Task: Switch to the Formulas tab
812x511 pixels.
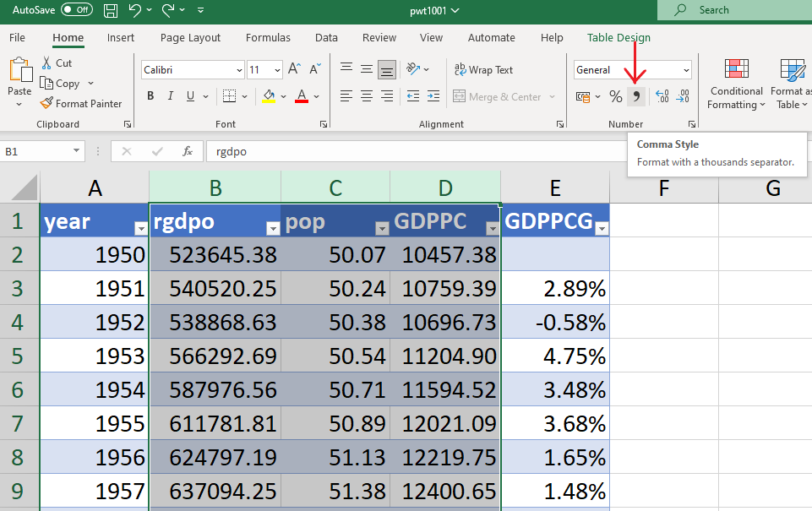Action: pos(268,38)
